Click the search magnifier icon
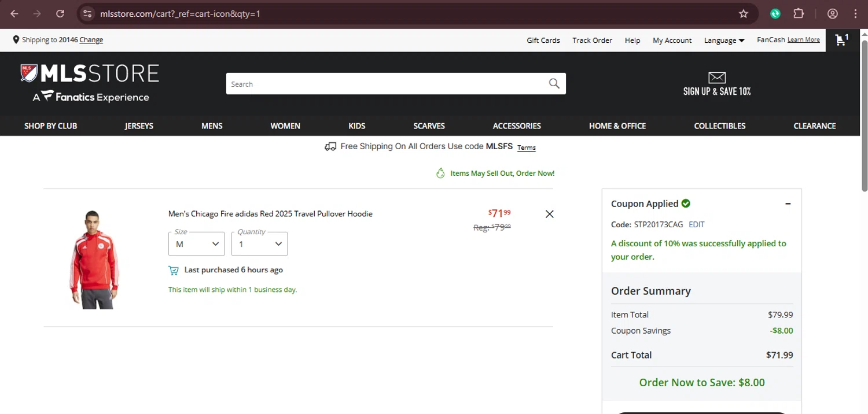The width and height of the screenshot is (868, 414). (x=554, y=84)
